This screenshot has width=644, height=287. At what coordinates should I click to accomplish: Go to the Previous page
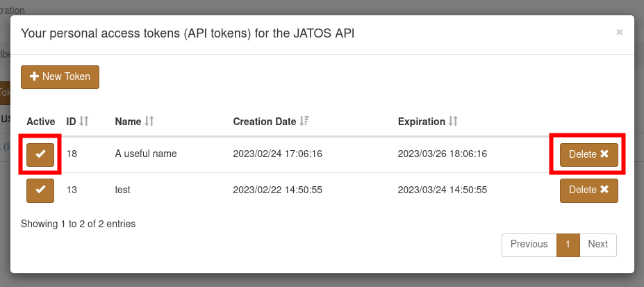click(529, 245)
